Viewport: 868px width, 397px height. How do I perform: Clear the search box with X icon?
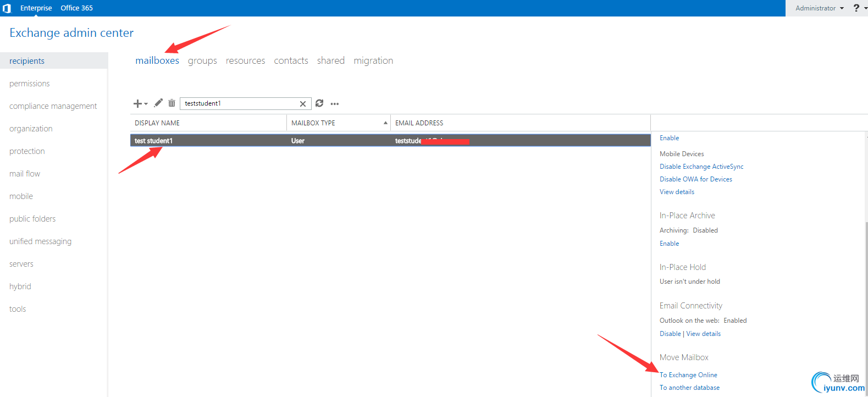(303, 103)
